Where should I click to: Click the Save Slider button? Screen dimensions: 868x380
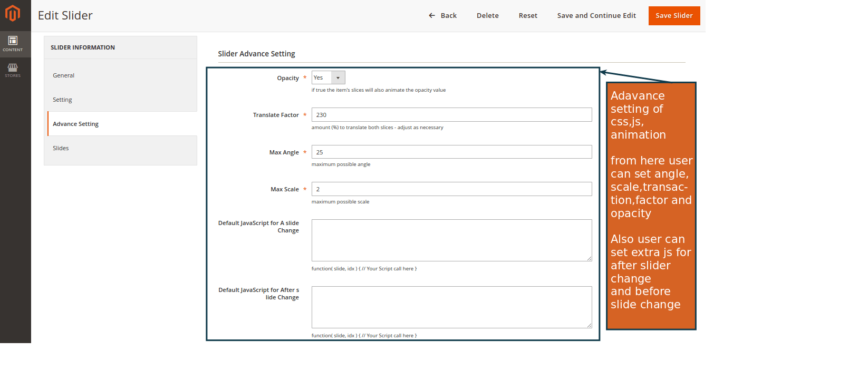[674, 16]
